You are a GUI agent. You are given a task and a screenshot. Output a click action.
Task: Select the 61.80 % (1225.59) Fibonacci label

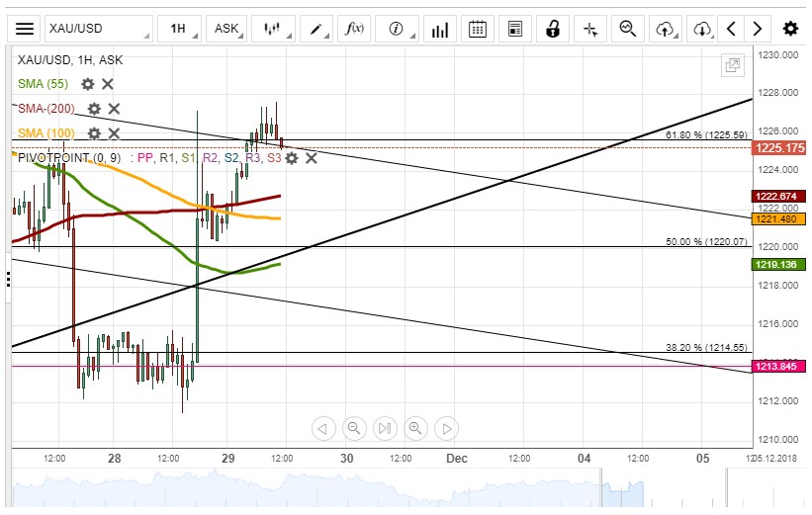[706, 135]
